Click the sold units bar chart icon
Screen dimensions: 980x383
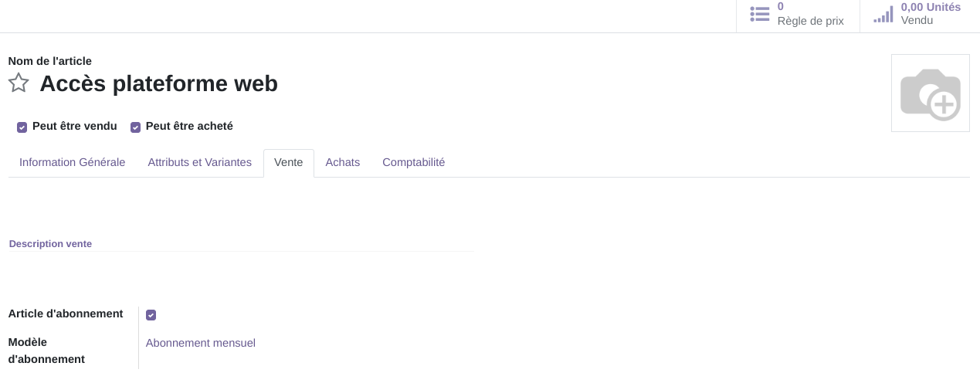pyautogui.click(x=883, y=14)
